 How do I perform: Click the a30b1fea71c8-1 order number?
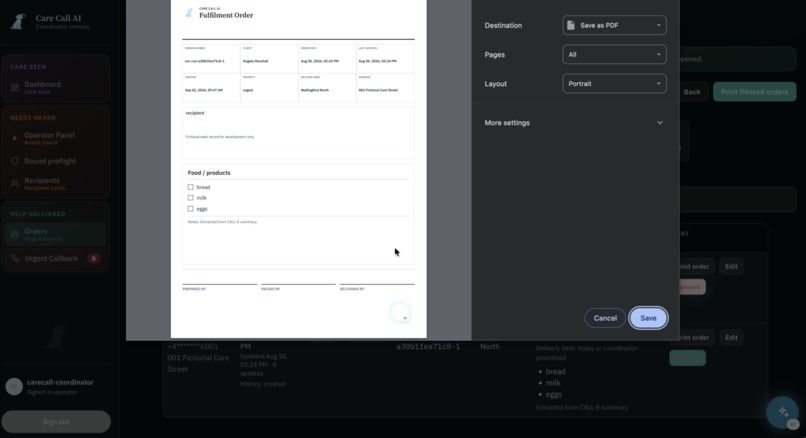(x=428, y=347)
